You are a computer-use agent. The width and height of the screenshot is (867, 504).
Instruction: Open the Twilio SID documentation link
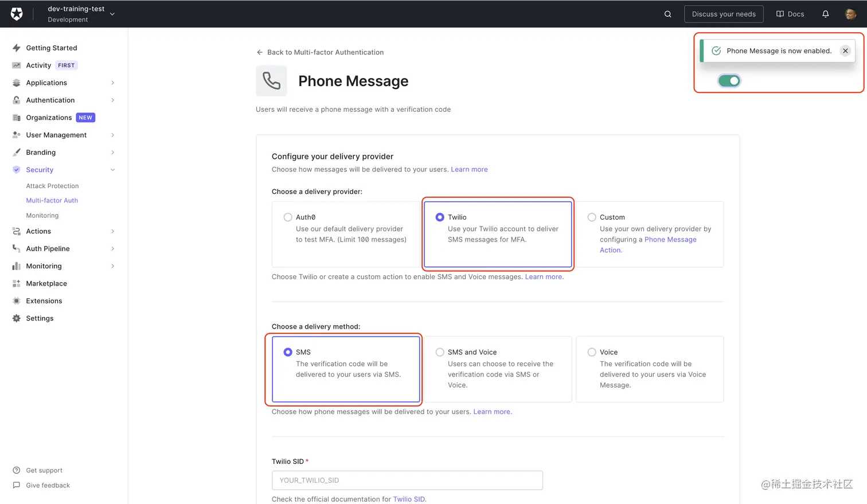coord(409,499)
